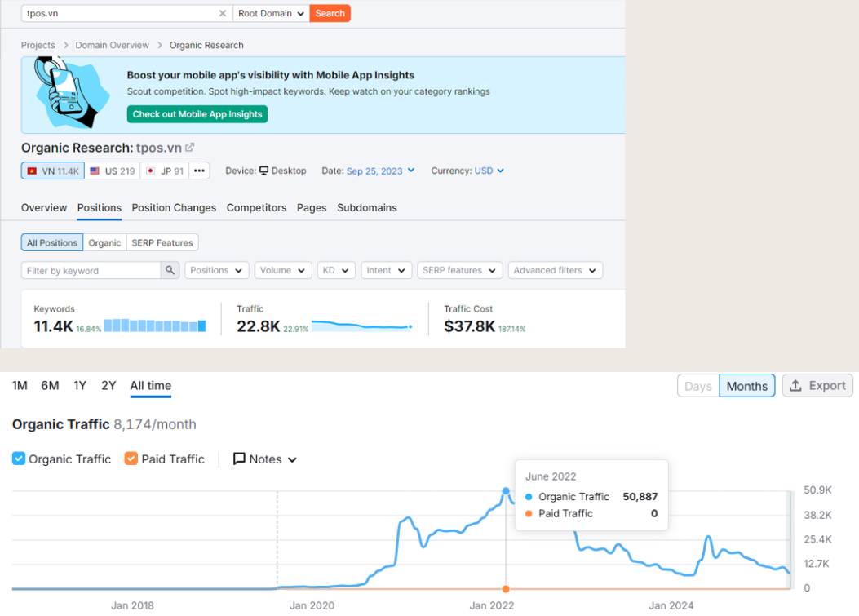This screenshot has height=616, width=859.
Task: Click in the domain search input field
Action: (x=121, y=13)
